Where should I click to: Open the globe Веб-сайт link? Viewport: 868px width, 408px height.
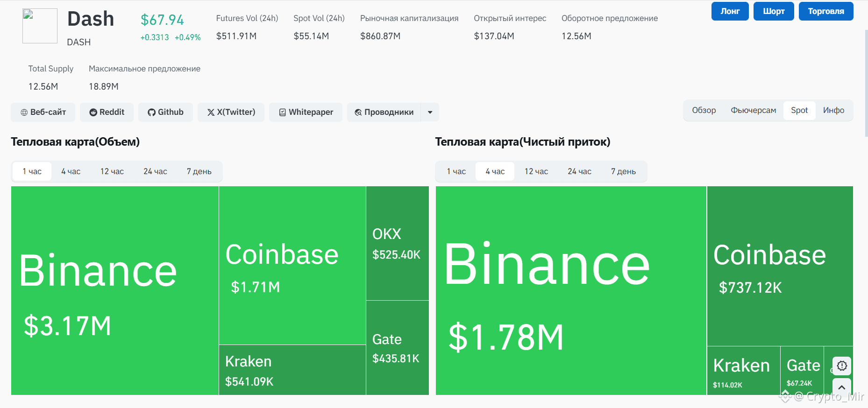click(x=43, y=112)
